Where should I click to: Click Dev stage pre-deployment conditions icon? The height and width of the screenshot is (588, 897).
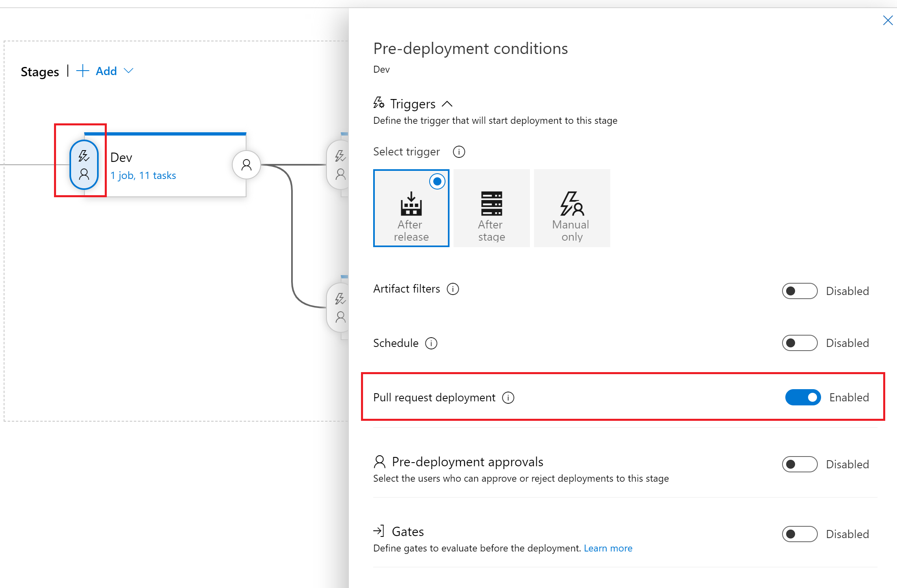tap(84, 165)
